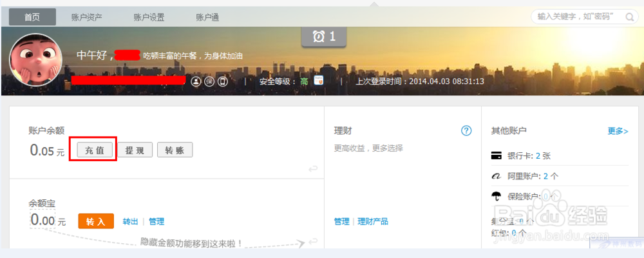Click the profile avatar picture
The height and width of the screenshot is (258, 644).
tap(35, 60)
